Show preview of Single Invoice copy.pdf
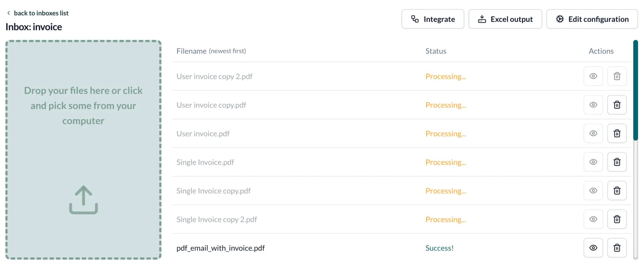Image resolution: width=644 pixels, height=265 pixels. coord(593,190)
